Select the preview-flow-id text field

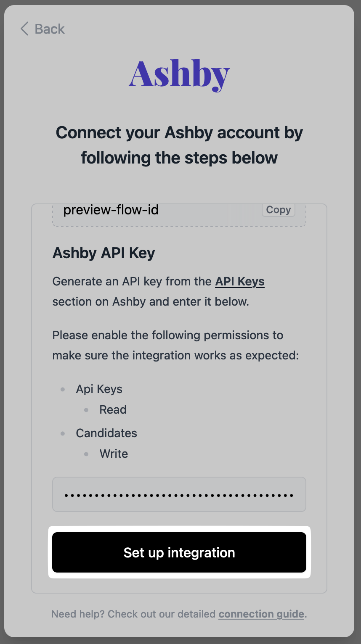tap(156, 210)
